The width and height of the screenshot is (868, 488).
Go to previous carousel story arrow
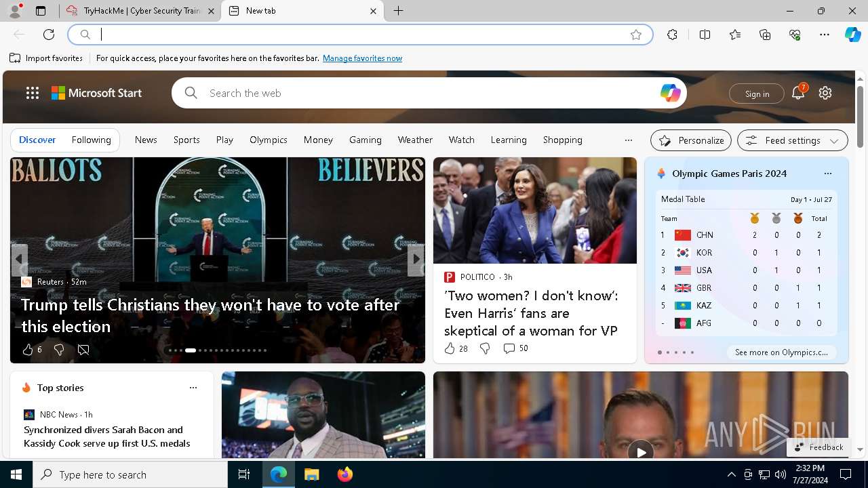[19, 260]
